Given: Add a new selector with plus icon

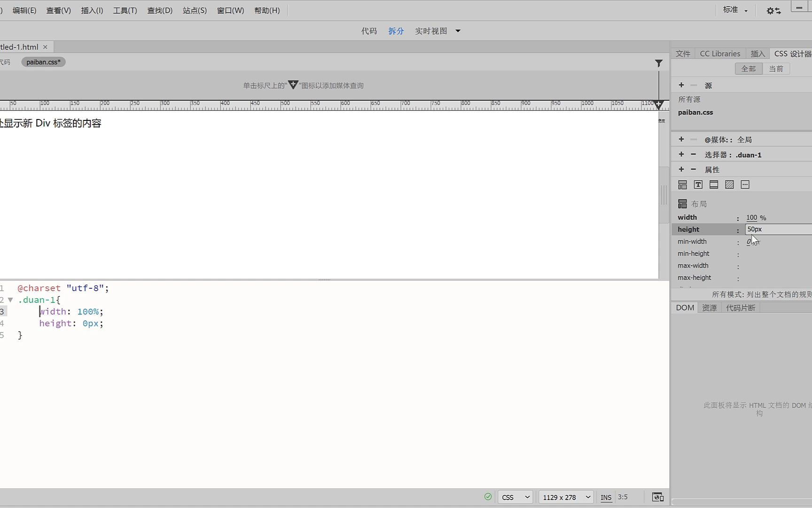Looking at the screenshot, I should point(681,154).
